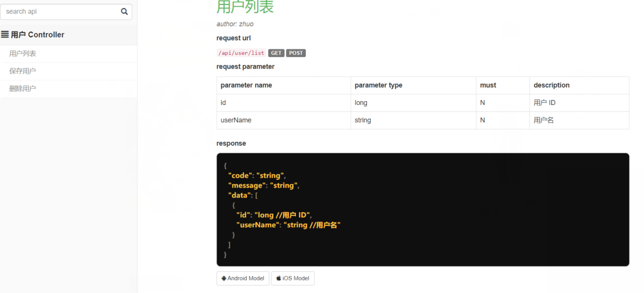Viewport: 644px width, 293px height.
Task: Collapse the 用户 Controller group
Action: click(x=37, y=35)
